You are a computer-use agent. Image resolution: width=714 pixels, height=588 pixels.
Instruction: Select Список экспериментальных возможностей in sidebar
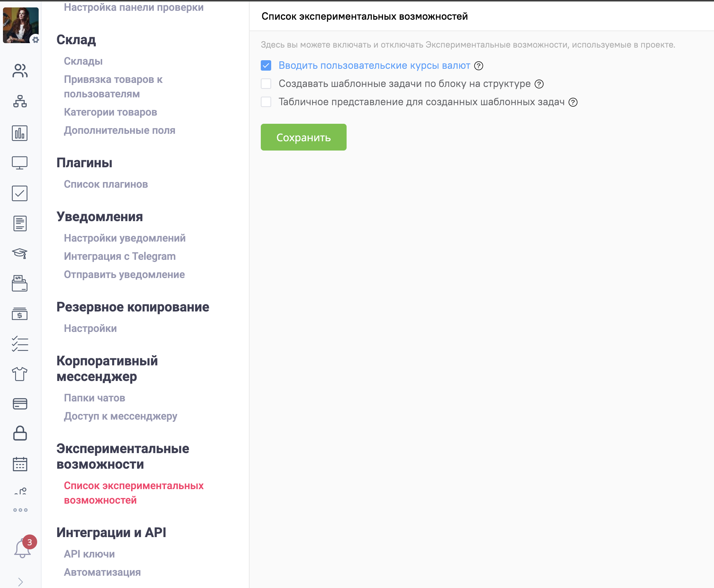pyautogui.click(x=134, y=493)
